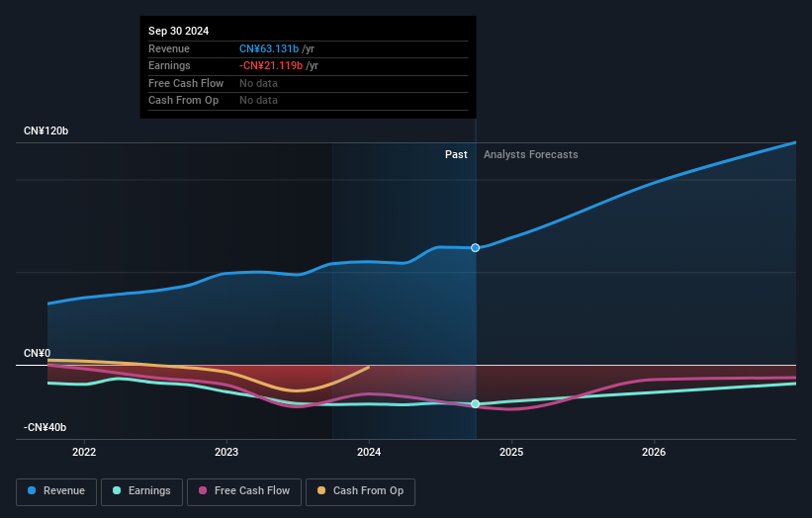This screenshot has width=812, height=518.
Task: Click the Analysts Forecasts label
Action: tap(531, 154)
